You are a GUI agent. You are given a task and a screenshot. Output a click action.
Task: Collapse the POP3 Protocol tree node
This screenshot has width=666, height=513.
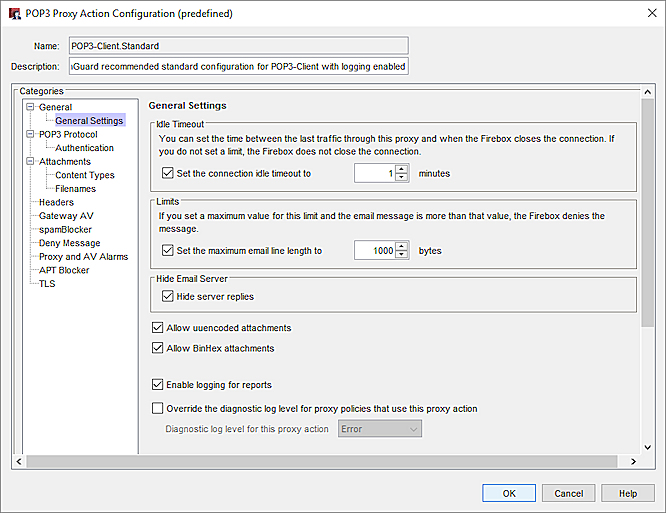tap(30, 134)
